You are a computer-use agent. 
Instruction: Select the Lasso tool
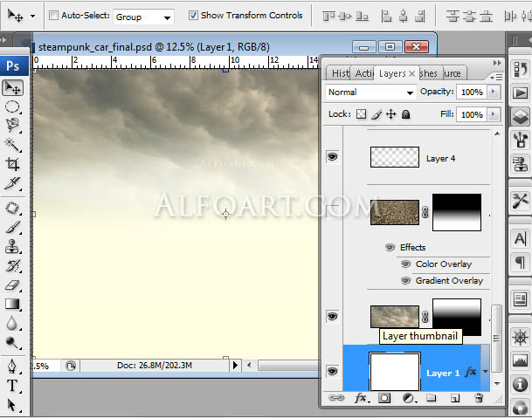12,125
